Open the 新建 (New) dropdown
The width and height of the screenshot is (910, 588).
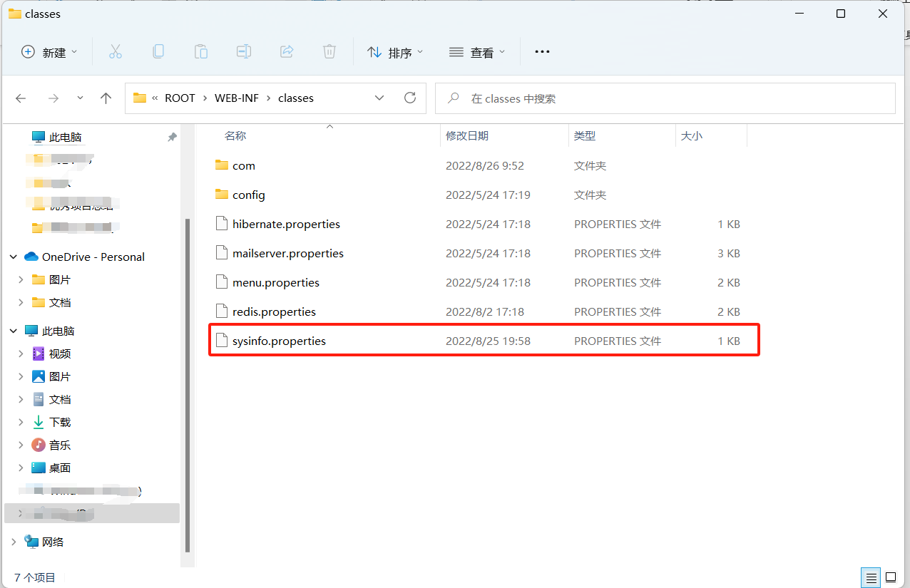pos(49,52)
